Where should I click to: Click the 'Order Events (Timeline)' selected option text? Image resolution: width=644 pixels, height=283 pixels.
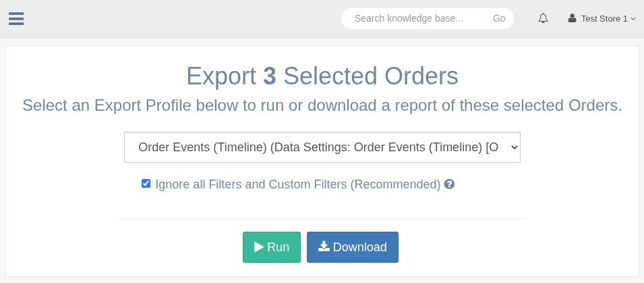point(202,147)
